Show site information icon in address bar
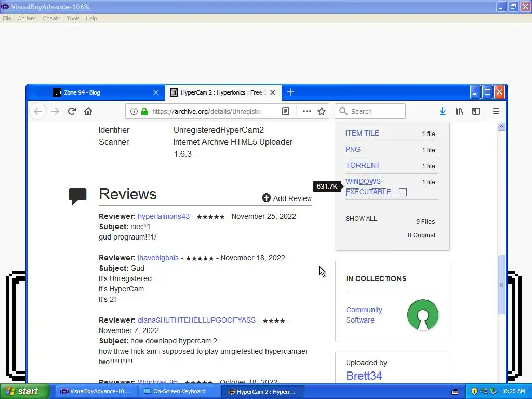Image resolution: width=532 pixels, height=399 pixels. (x=134, y=111)
